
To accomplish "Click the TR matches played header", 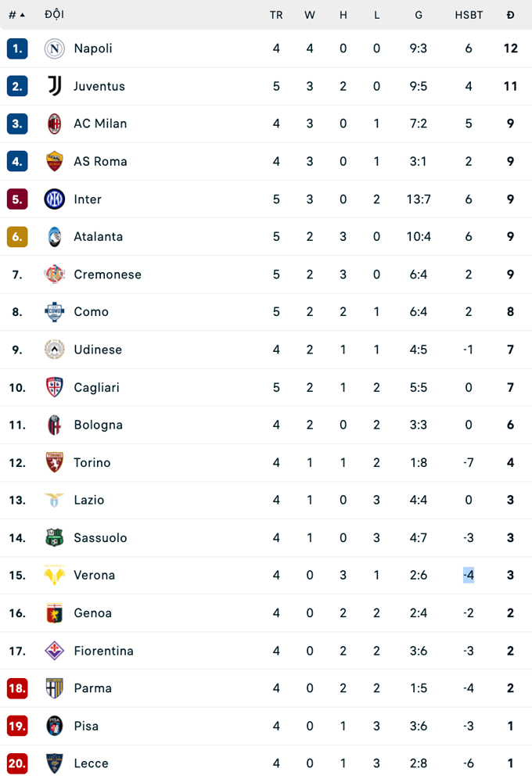I will tap(276, 15).
